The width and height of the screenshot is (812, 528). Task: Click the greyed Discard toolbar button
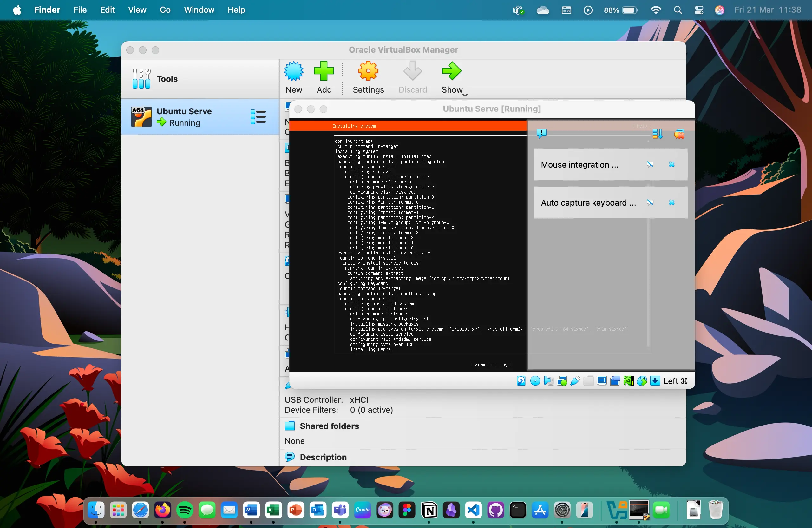[412, 77]
